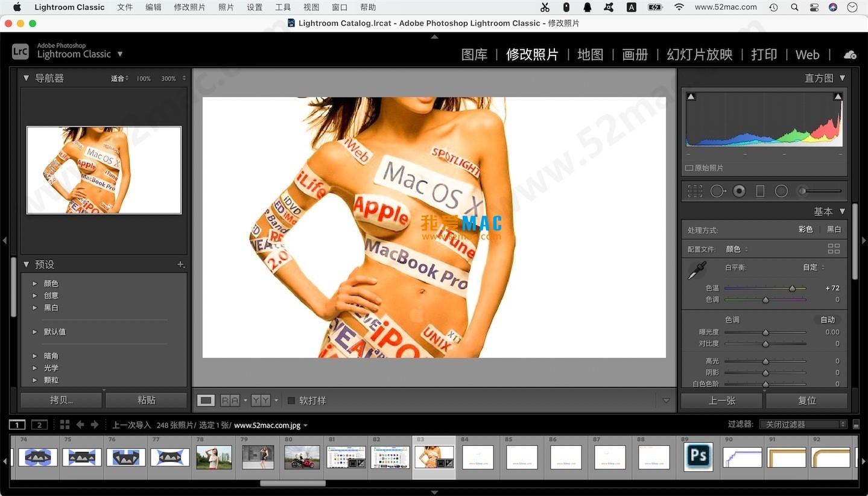Open the 关闭过滤器 filter dropdown
Screen dimensions: 868x496
coord(803,425)
